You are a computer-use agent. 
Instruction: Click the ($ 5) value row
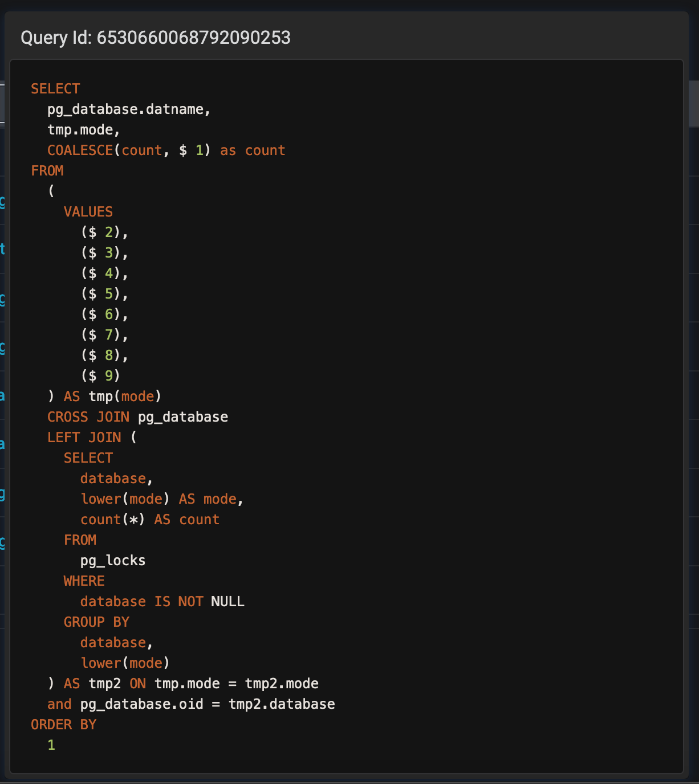click(x=104, y=294)
